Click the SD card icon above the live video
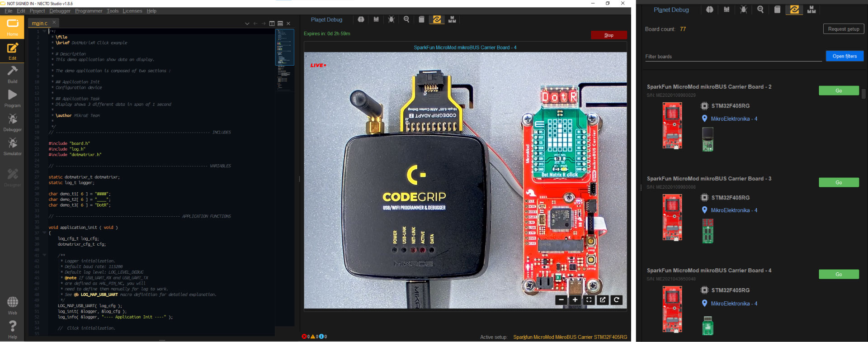The image size is (868, 342). (x=421, y=19)
